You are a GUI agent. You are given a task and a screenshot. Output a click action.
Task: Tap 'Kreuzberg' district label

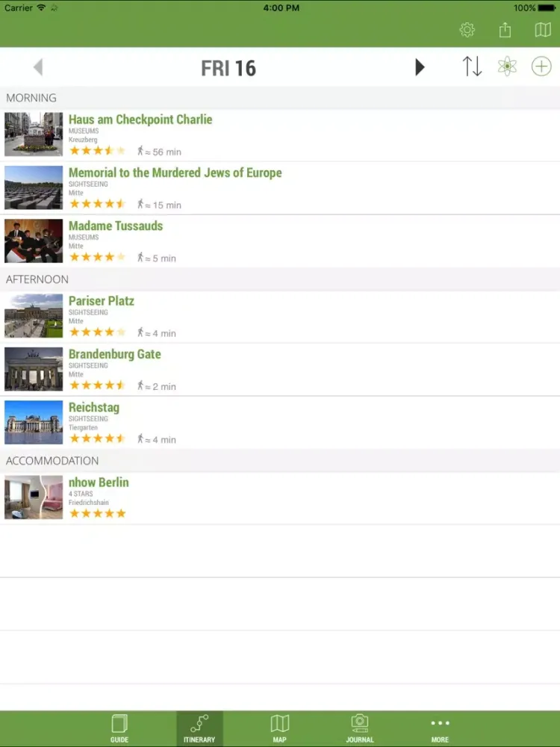tap(83, 140)
